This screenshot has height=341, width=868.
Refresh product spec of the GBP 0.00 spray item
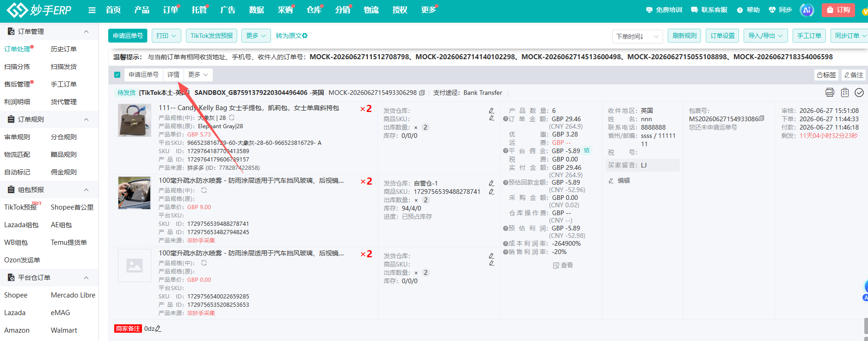click(204, 263)
